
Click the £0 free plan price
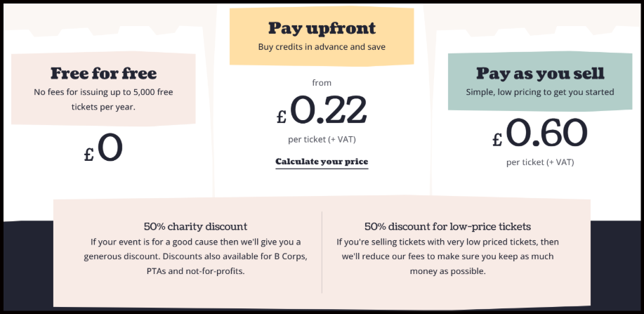coord(103,149)
